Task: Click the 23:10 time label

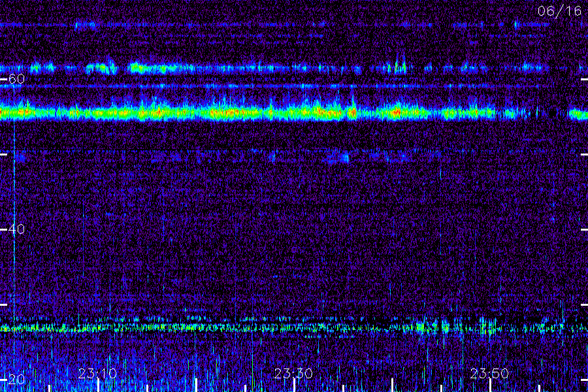Action: 97,373
